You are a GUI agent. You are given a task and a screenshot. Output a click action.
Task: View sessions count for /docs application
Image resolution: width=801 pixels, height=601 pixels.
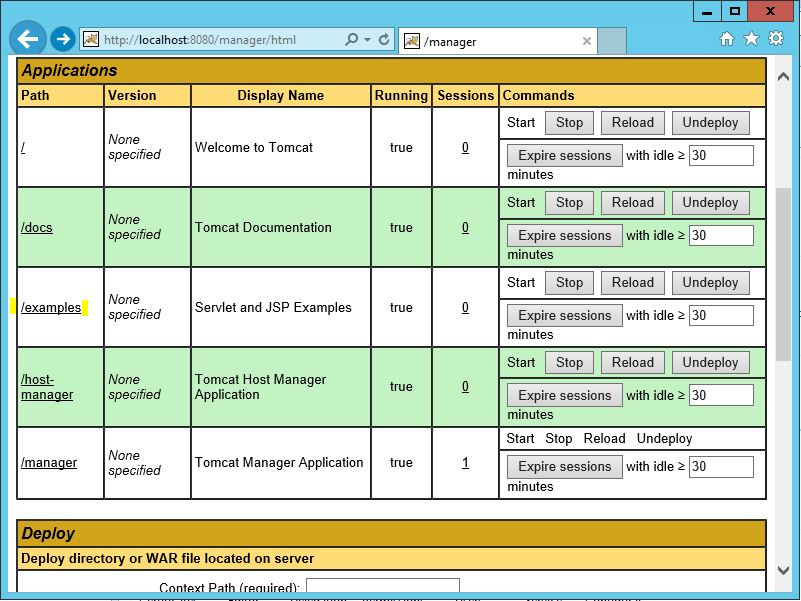click(x=465, y=227)
